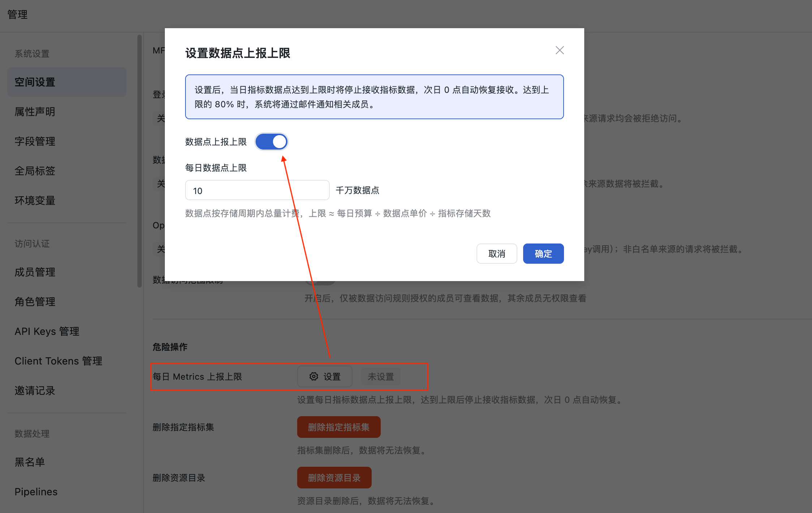
Task: Click the 危险操作 section heading
Action: pyautogui.click(x=170, y=347)
